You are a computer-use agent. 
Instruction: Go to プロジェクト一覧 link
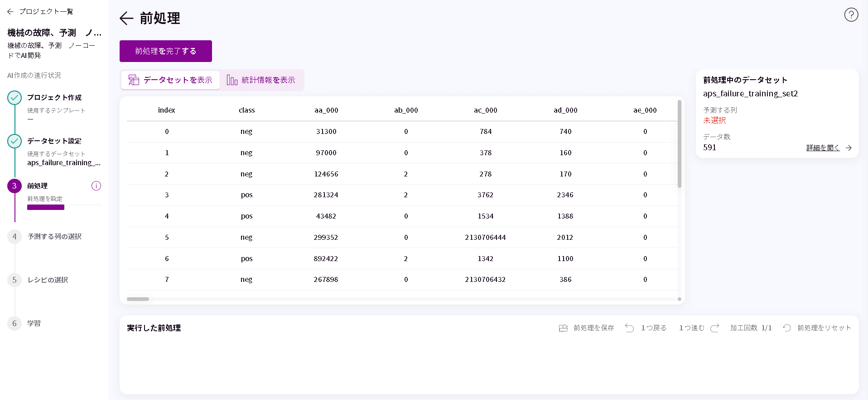pos(46,12)
